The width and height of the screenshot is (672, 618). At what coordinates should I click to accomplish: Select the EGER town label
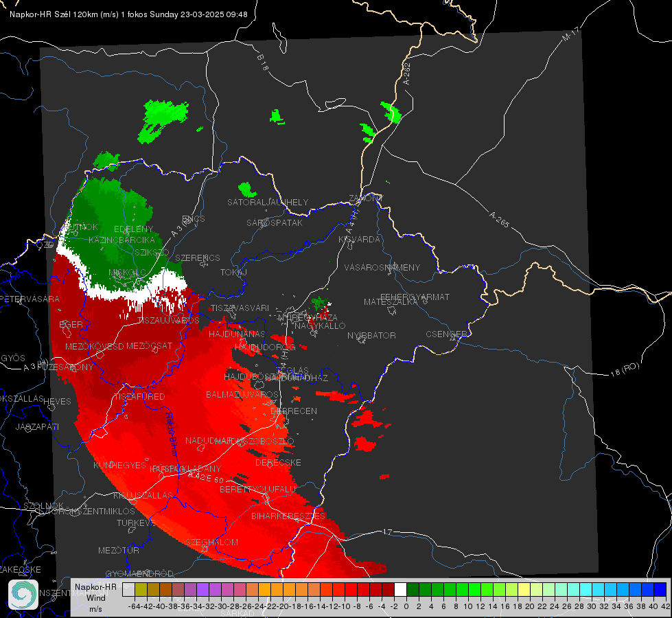tap(71, 325)
